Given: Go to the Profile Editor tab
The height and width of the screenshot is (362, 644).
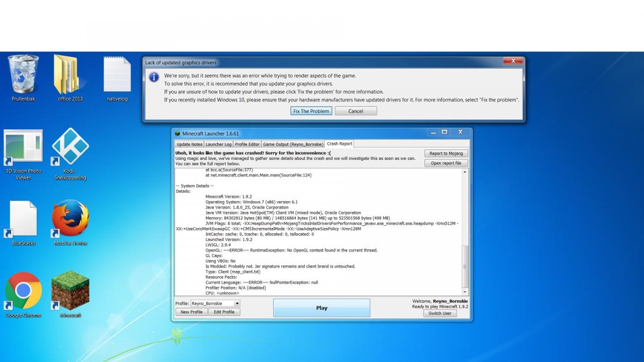Looking at the screenshot, I should (x=247, y=144).
